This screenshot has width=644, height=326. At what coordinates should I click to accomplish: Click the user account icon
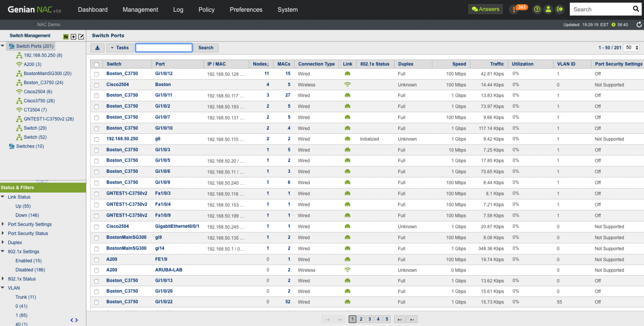point(548,9)
